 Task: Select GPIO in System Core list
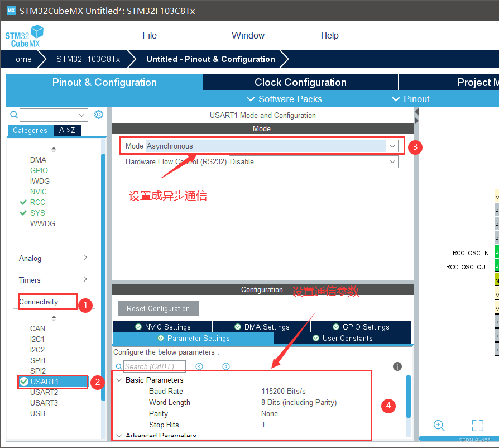tap(39, 170)
